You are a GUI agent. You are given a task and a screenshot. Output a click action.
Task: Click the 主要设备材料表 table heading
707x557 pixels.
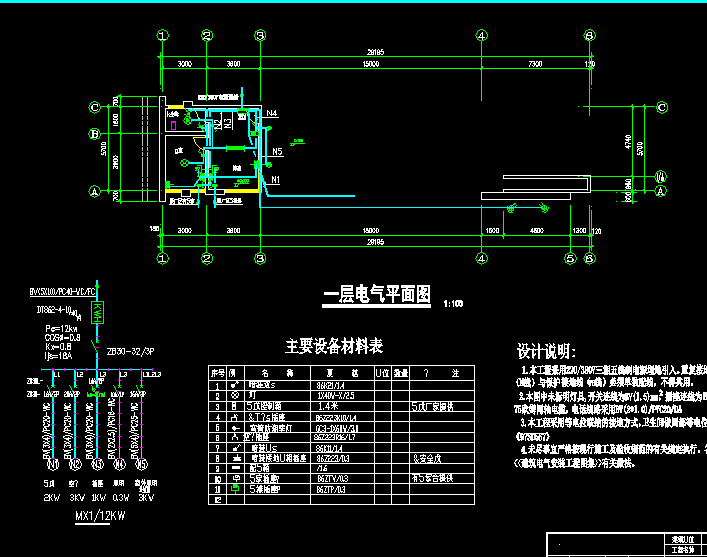click(x=334, y=346)
